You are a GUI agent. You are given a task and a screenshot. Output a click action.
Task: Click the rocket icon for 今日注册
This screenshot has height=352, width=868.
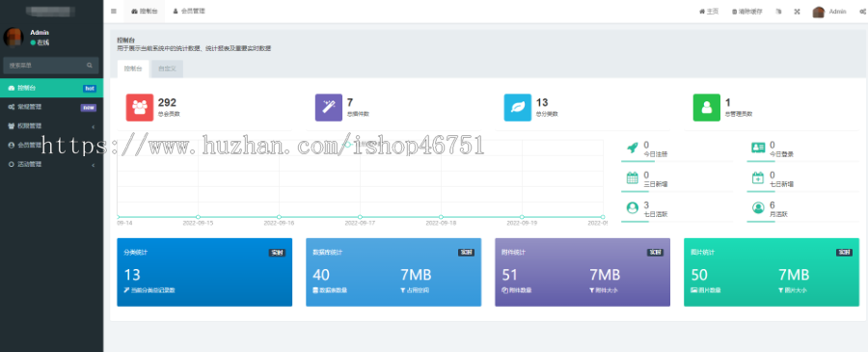(632, 148)
